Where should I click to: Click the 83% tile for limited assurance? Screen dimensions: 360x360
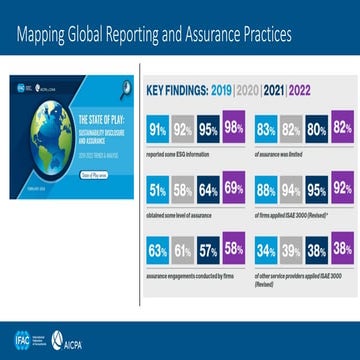[x=266, y=129]
